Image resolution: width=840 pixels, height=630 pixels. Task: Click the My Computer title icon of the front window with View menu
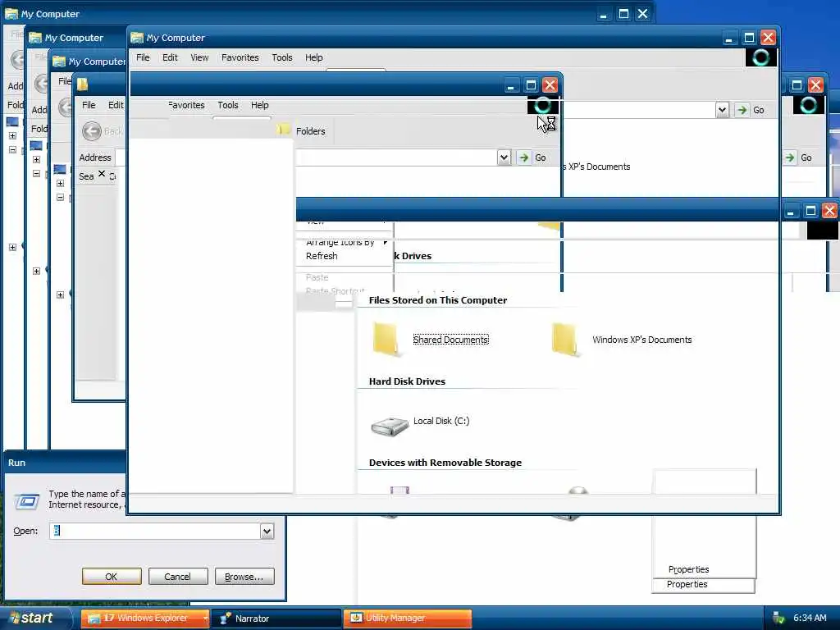coord(137,38)
